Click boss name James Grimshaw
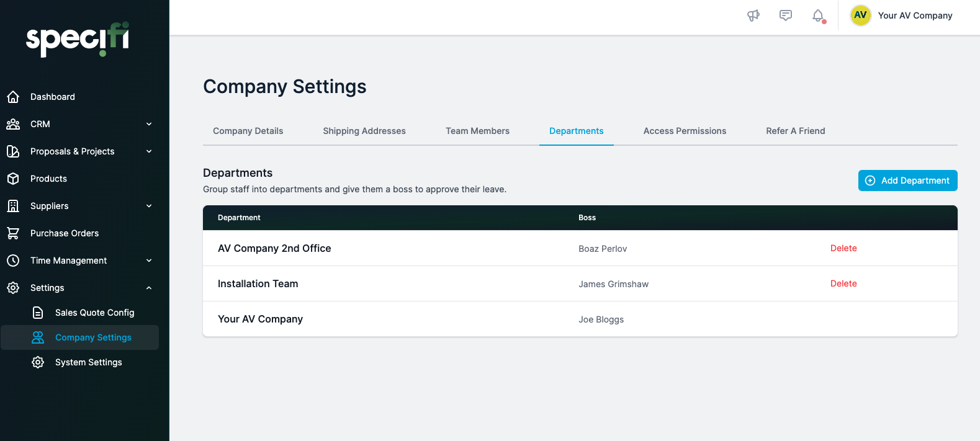The image size is (980, 441). pos(613,284)
